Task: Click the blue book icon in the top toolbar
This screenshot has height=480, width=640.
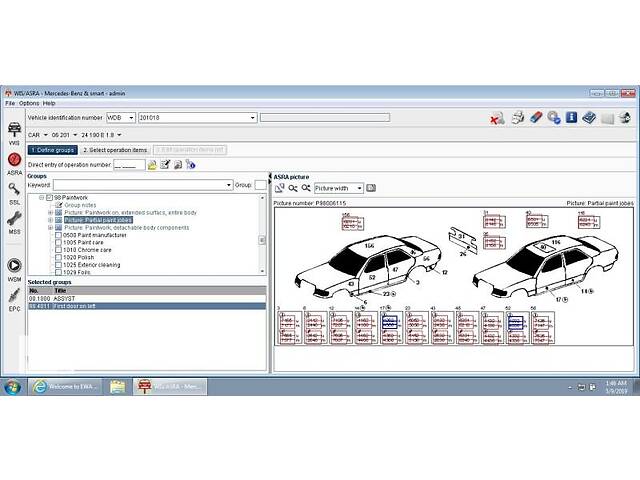Action: point(589,118)
